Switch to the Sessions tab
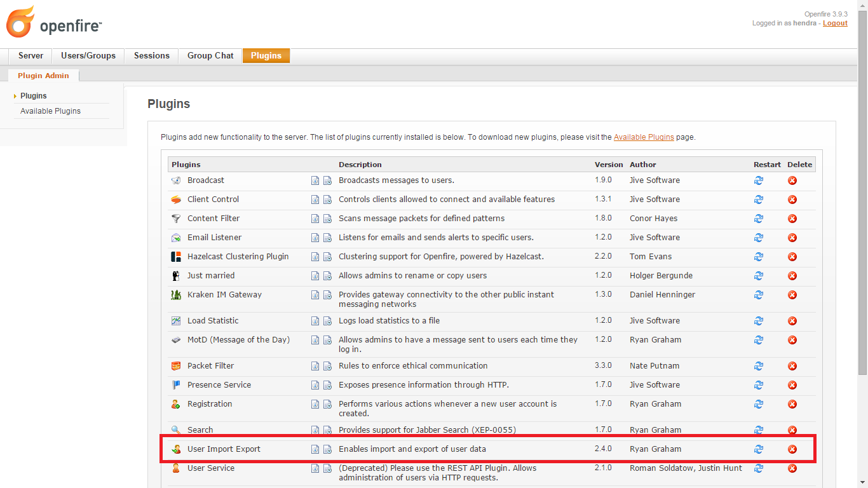 pos(152,56)
